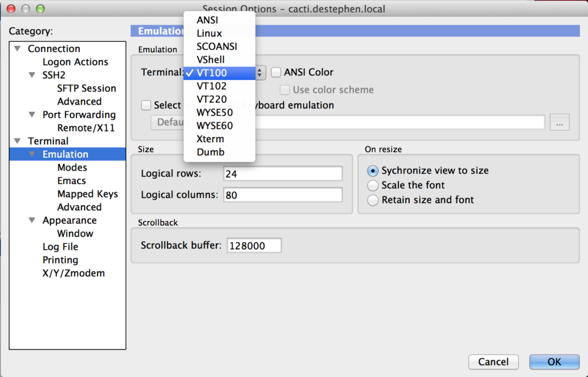Viewport: 588px width, 377px height.
Task: Open Mapped Keys settings
Action: click(87, 194)
